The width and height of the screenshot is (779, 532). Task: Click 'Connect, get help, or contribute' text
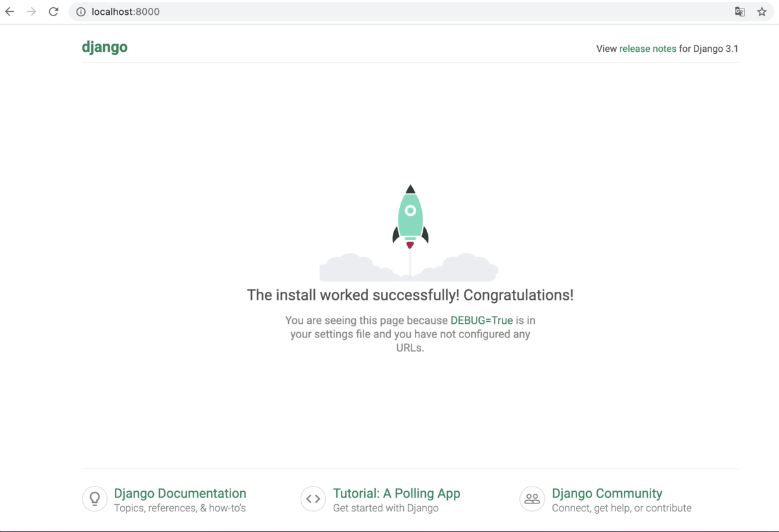pos(621,508)
